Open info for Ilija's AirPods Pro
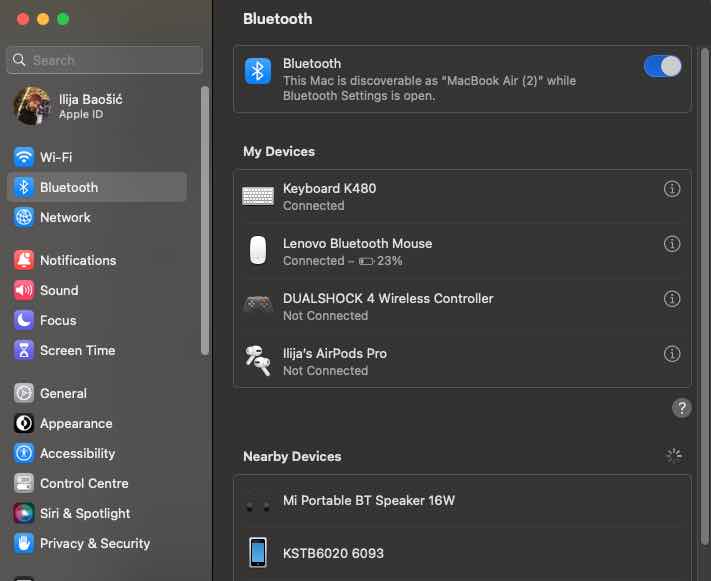711x581 pixels. tap(672, 354)
